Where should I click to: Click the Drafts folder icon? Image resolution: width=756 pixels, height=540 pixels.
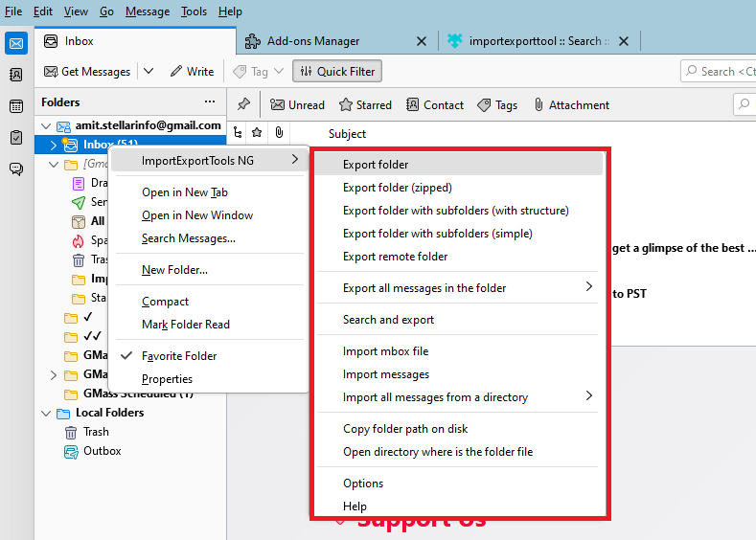[79, 183]
